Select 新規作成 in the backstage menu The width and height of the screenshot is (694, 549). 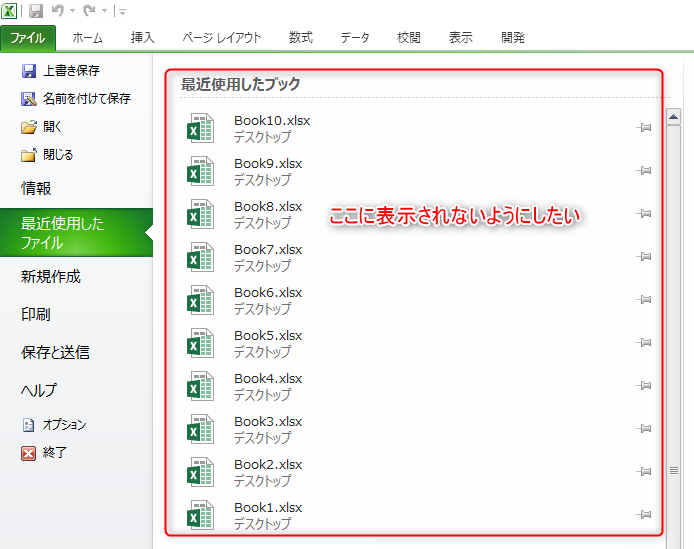(x=50, y=277)
